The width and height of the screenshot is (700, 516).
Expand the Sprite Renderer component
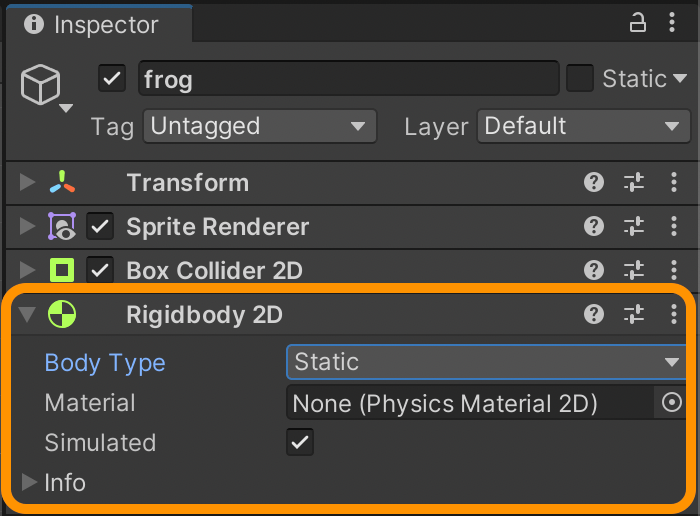coord(28,226)
